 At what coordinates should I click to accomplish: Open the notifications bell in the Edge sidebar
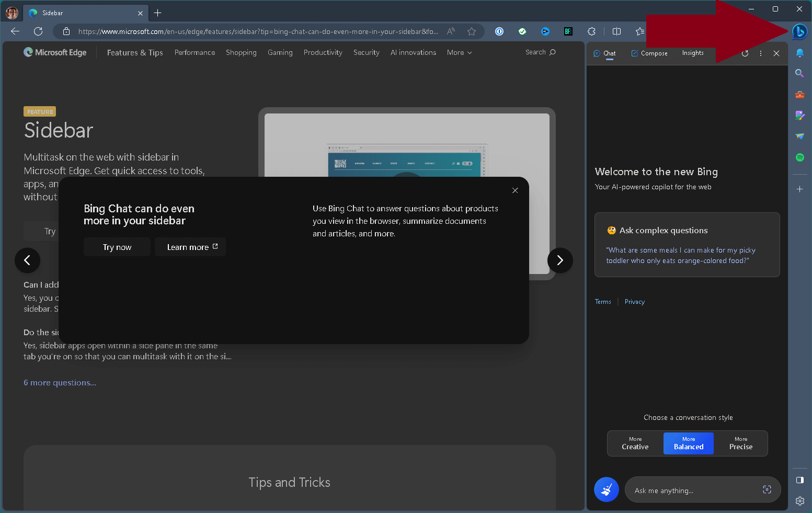tap(799, 53)
